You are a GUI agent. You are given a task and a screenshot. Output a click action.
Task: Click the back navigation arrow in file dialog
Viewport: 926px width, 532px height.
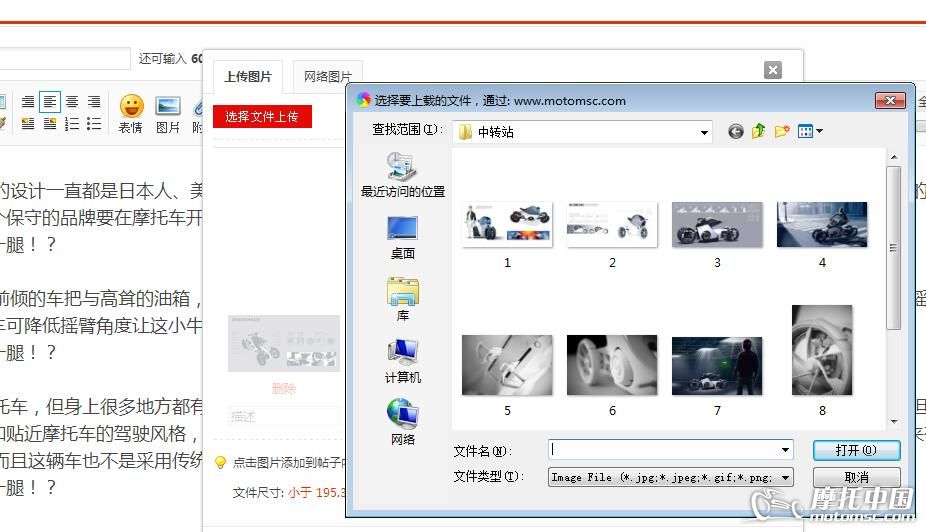(736, 131)
